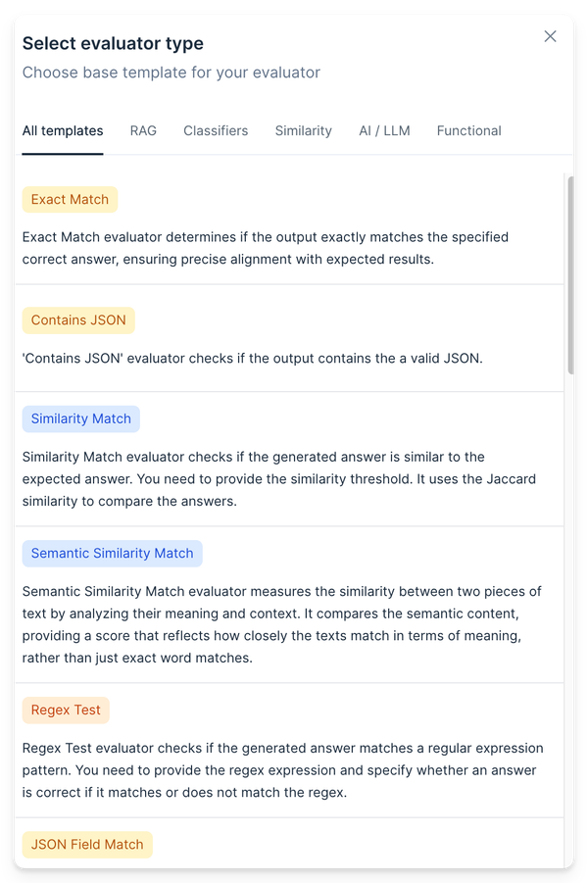Viewport: 588px width, 883px height.
Task: Choose the Semantic Similarity Match badge
Action: click(112, 553)
